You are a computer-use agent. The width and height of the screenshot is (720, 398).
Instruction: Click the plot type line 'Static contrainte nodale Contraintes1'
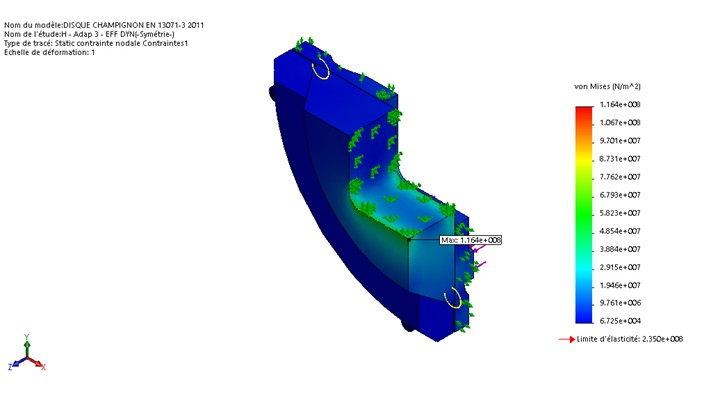(x=96, y=44)
